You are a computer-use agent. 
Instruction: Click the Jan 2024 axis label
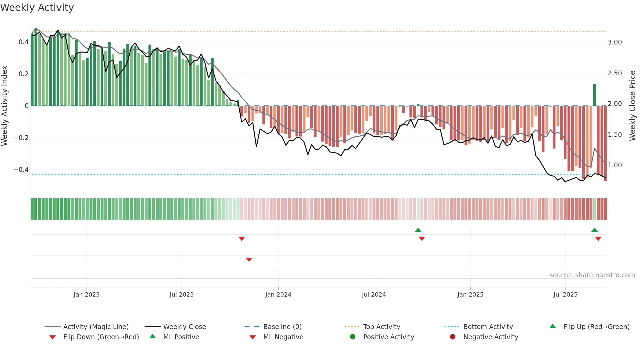tap(278, 295)
